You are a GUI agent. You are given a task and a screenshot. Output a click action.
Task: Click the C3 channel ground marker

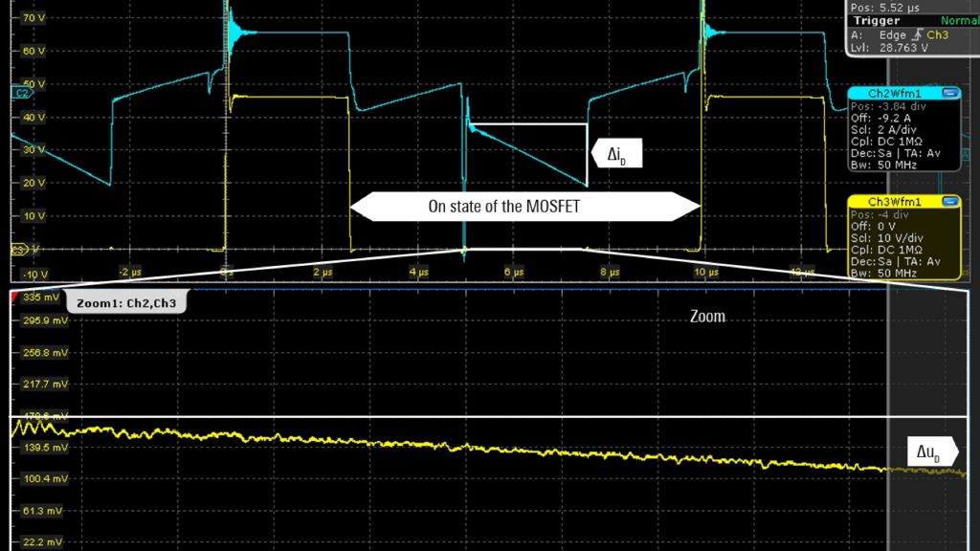click(18, 250)
